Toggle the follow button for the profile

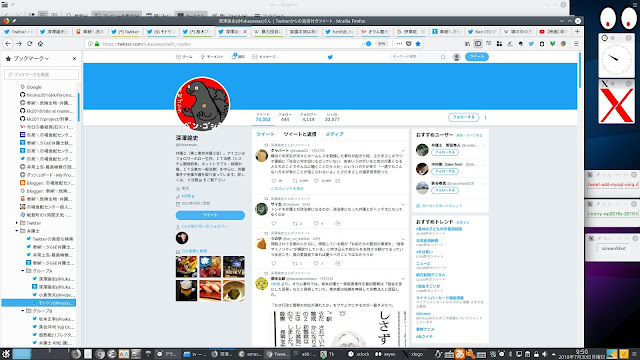tap(463, 117)
